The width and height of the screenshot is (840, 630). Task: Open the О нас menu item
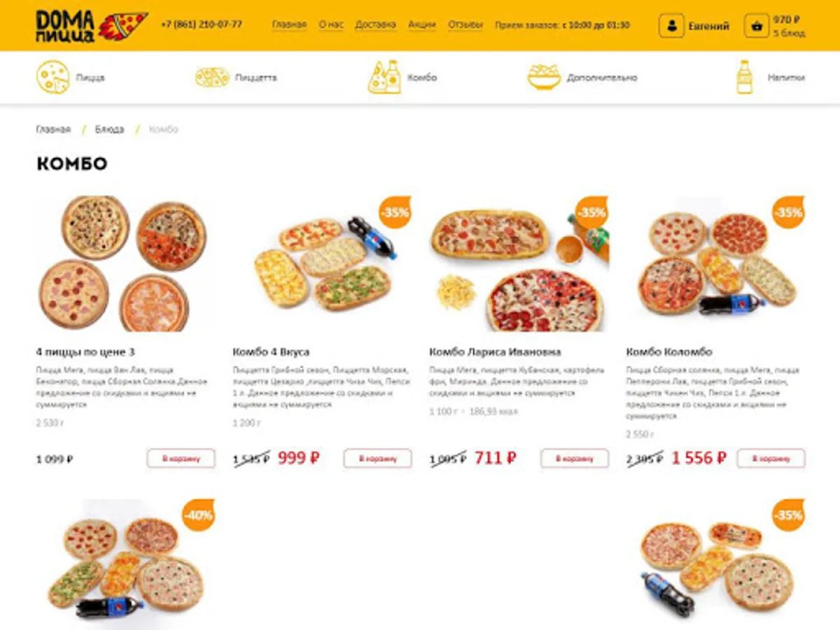(331, 24)
